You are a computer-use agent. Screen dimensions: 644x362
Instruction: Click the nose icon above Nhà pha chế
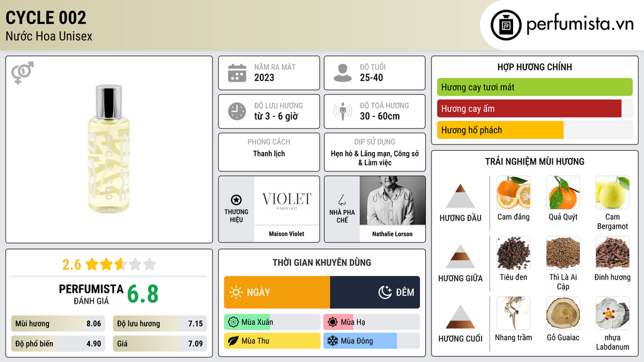[341, 200]
